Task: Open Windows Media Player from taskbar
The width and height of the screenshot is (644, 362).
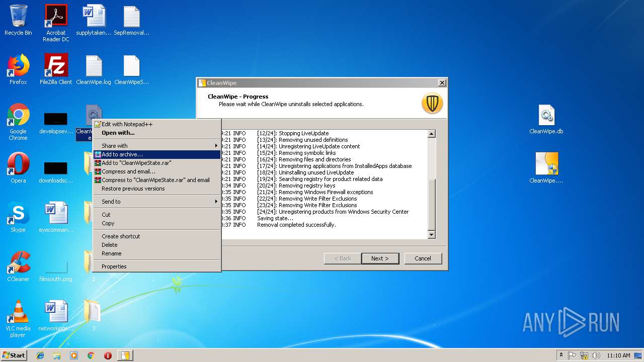Action: coord(74,355)
